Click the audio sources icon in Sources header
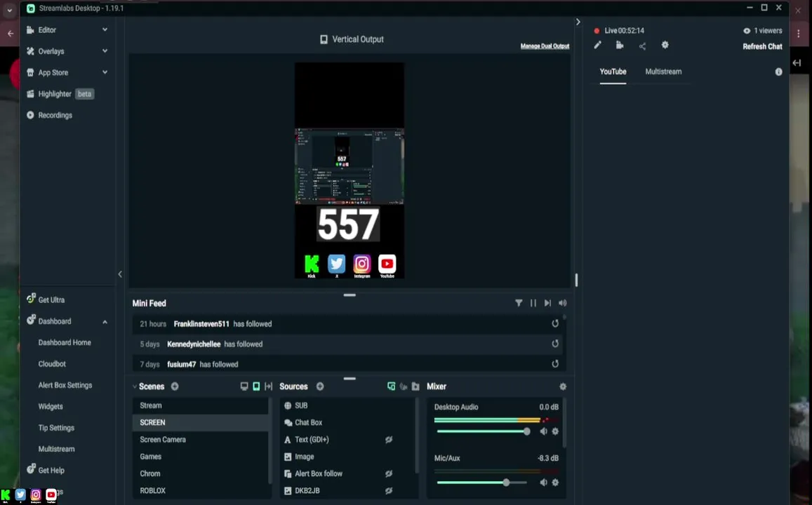The height and width of the screenshot is (505, 812). (404, 386)
